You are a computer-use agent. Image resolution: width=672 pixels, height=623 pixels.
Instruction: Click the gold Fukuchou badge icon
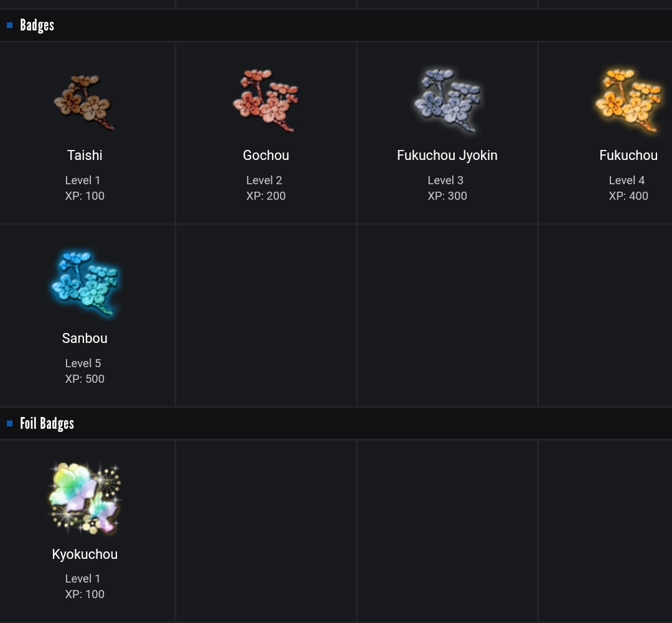click(x=628, y=100)
